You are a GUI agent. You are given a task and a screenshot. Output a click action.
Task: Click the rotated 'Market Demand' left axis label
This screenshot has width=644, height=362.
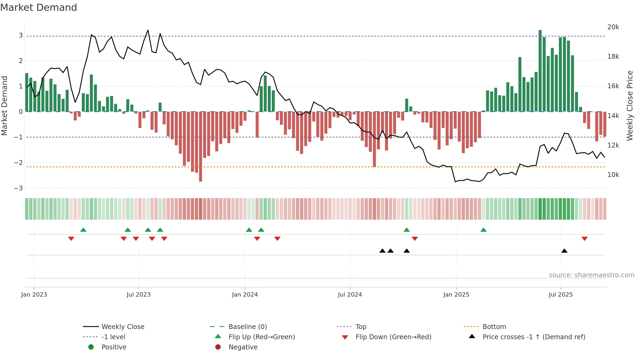coord(5,106)
